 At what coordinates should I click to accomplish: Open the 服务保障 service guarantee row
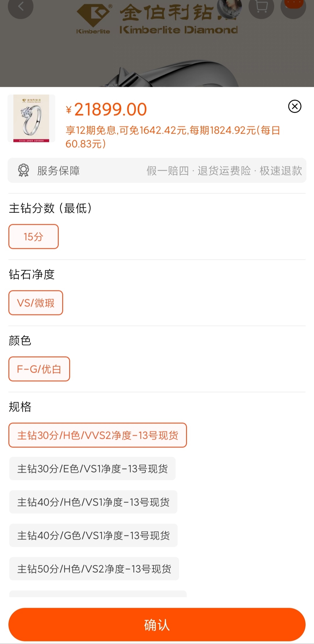pyautogui.click(x=157, y=170)
